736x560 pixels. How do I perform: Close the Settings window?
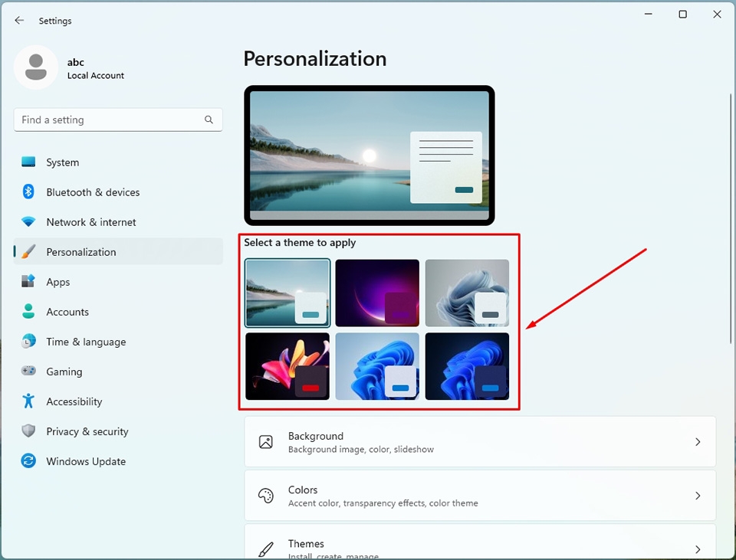[x=718, y=14]
